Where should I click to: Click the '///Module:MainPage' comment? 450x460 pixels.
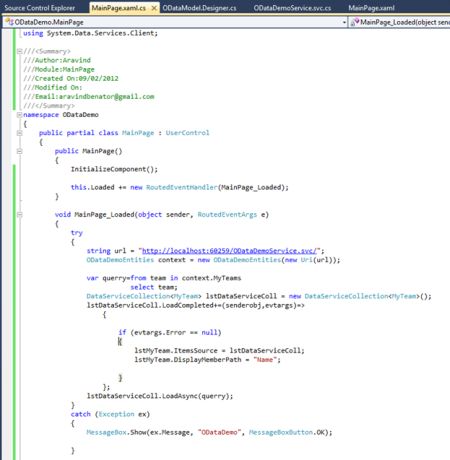tap(59, 69)
